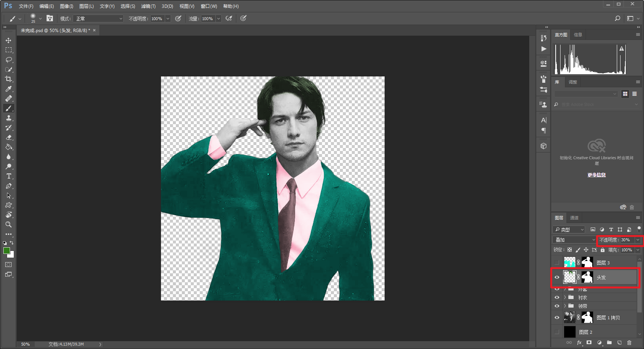Swap foreground and background colors
Viewport: 644px width, 349px height.
click(x=12, y=243)
